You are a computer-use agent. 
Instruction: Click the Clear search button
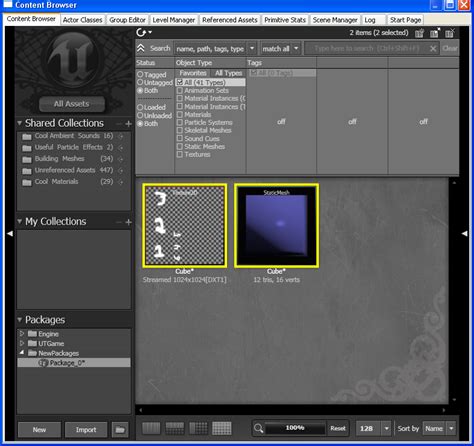pos(450,49)
